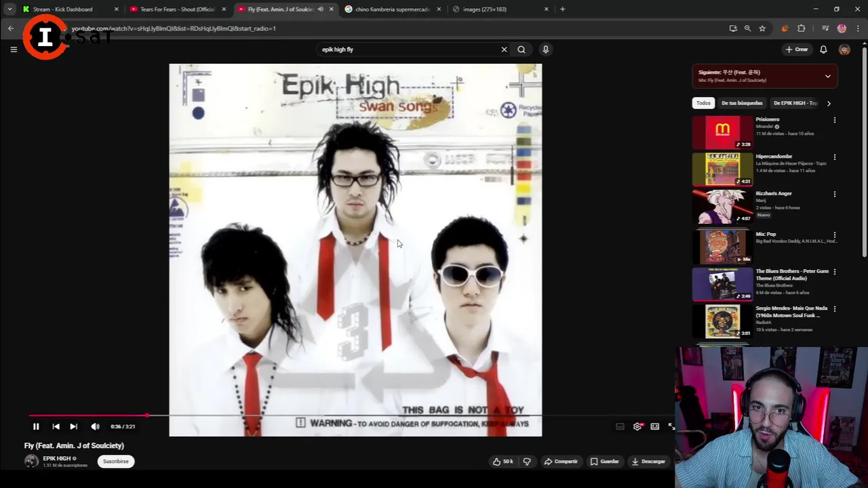Dislike the video with thumbs down
The image size is (868, 488).
[527, 462]
